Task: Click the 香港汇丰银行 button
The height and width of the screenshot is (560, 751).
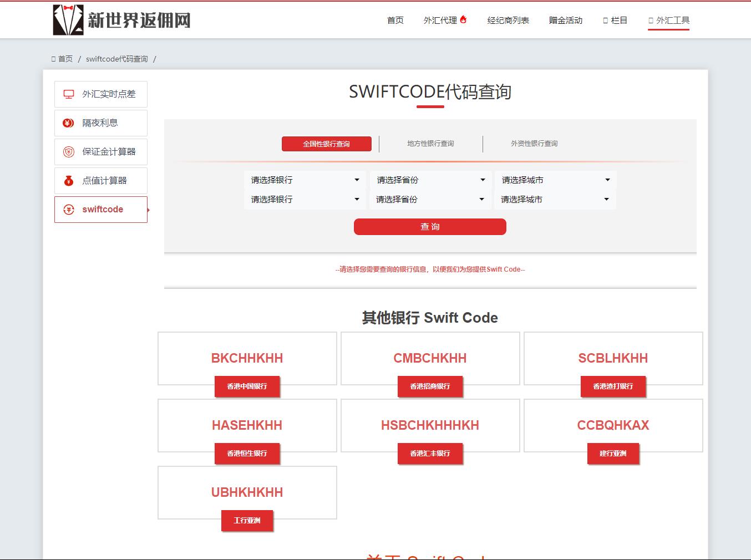Action: pyautogui.click(x=430, y=454)
